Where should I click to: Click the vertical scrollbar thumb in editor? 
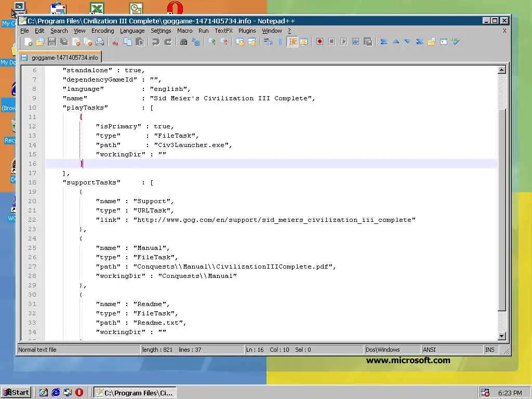coord(501,209)
